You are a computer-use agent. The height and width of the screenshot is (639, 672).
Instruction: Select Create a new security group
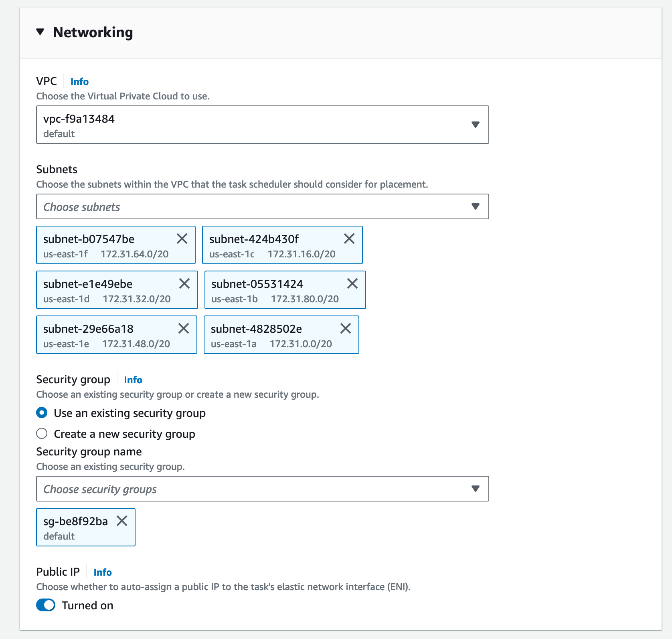42,434
